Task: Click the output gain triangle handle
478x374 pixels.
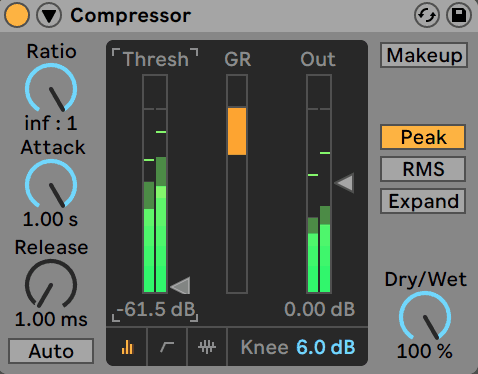Action: pos(344,183)
